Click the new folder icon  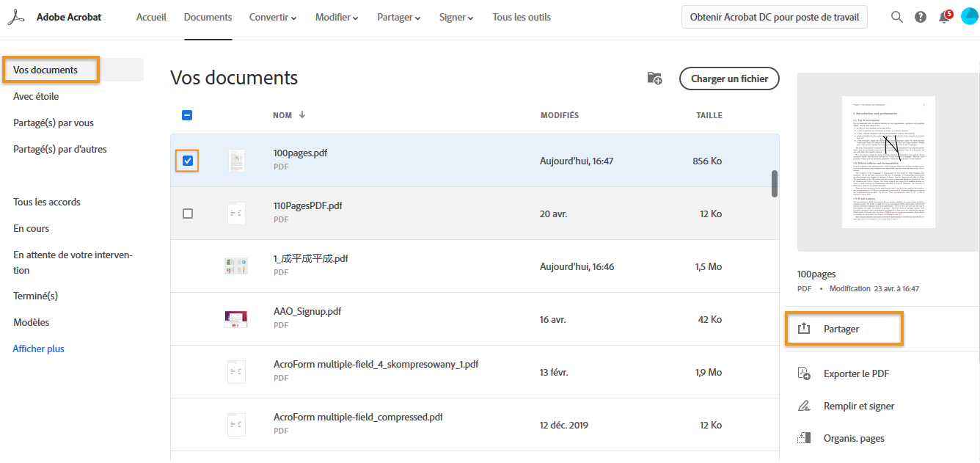click(654, 79)
